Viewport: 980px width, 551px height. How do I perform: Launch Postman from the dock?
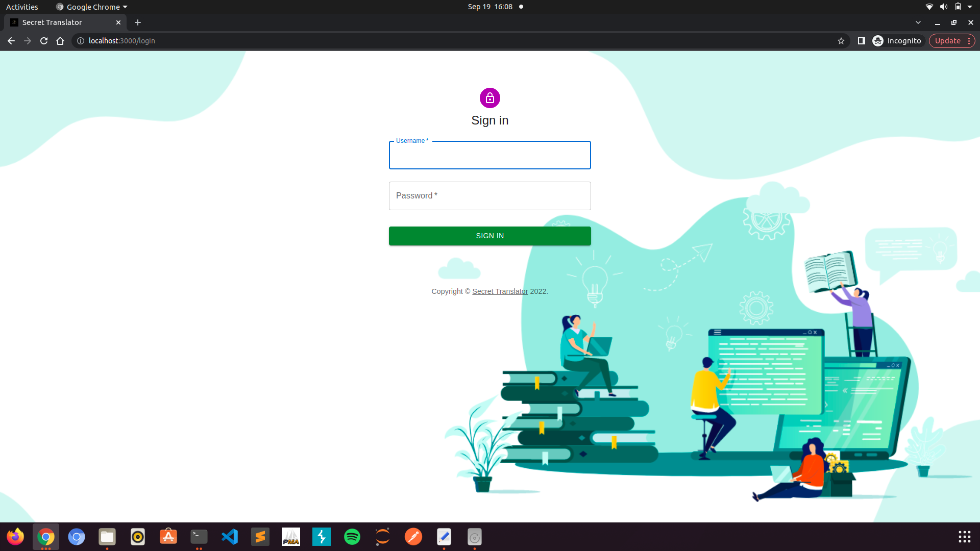coord(413,537)
